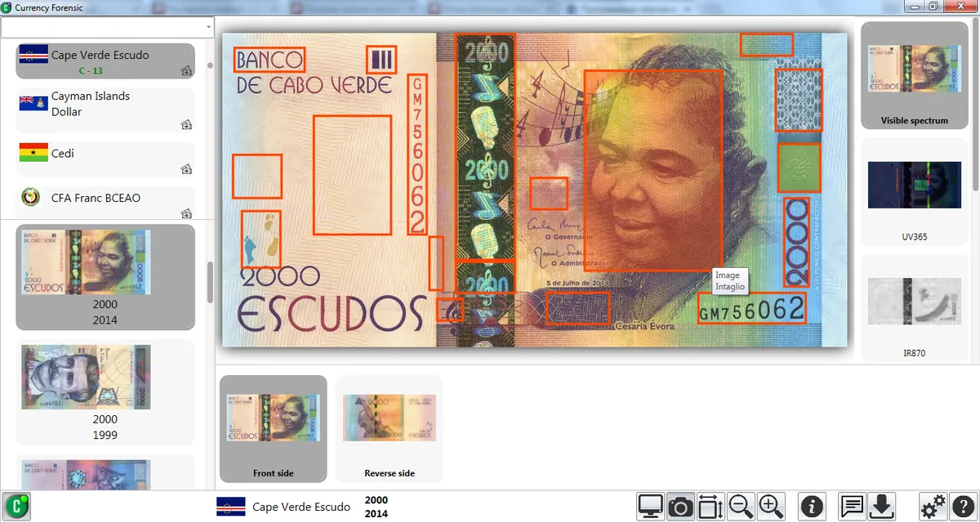Screen dimensions: 980x523
Task: Select the BANCO text feature box
Action: tap(269, 60)
